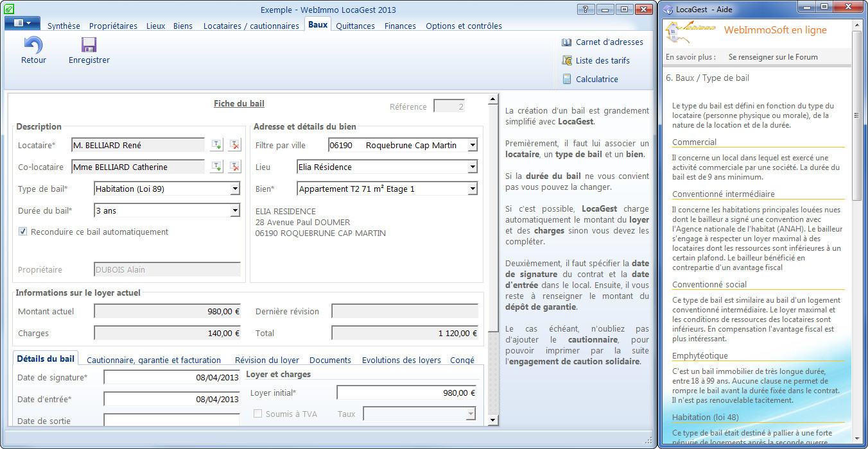Switch to the Quittances tab
Screen dimensions: 868x449
coord(355,26)
